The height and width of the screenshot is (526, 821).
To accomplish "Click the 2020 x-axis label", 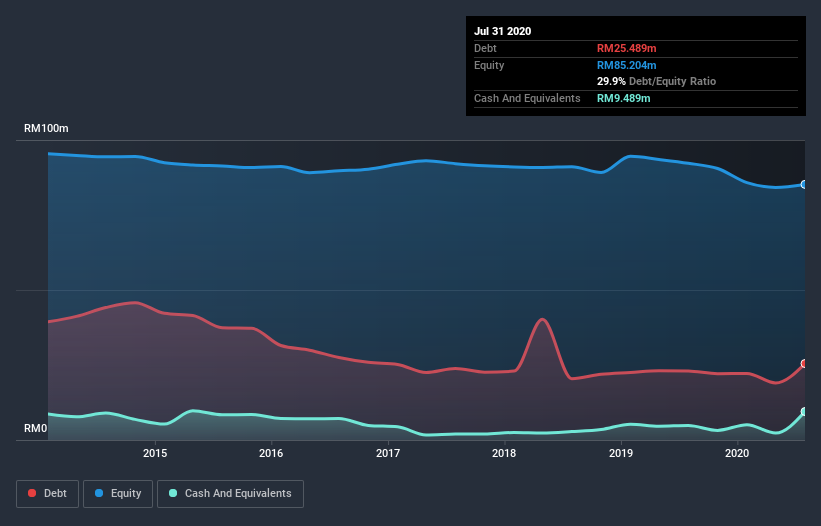I will (x=737, y=453).
